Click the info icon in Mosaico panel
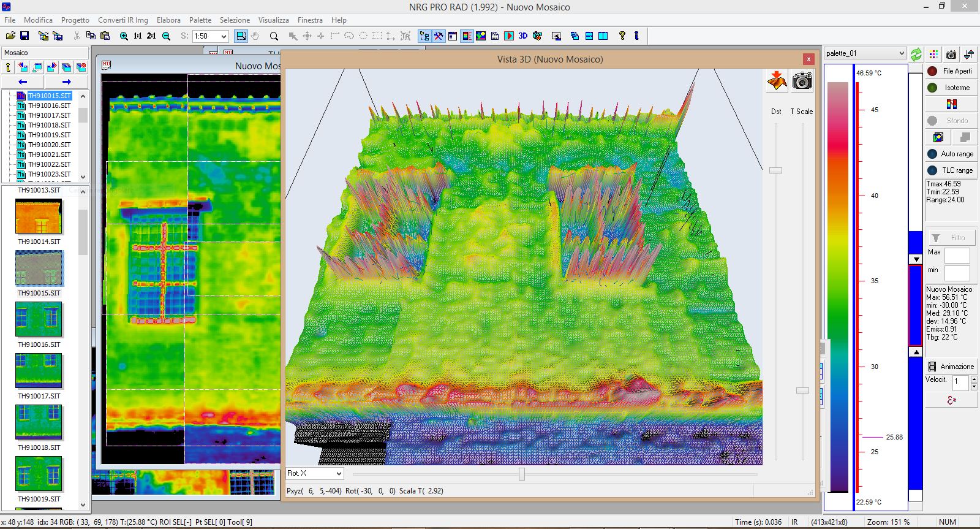The width and height of the screenshot is (980, 529). click(x=9, y=67)
